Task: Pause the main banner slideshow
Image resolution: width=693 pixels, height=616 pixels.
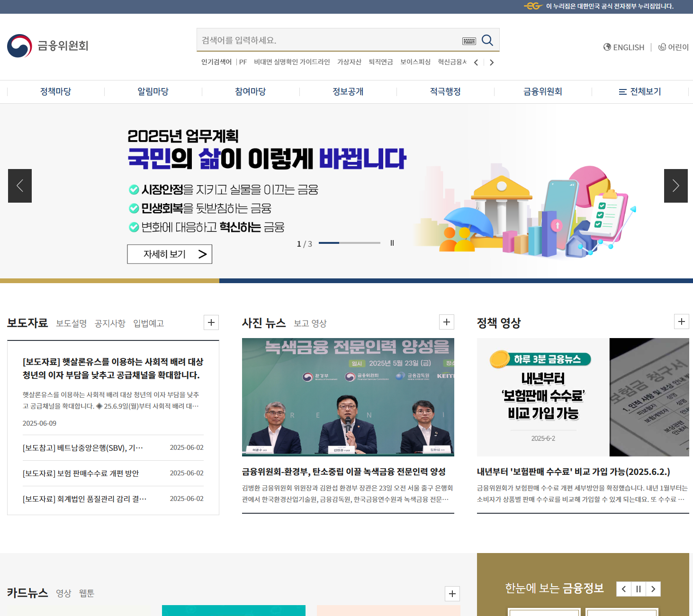Action: [x=392, y=243]
